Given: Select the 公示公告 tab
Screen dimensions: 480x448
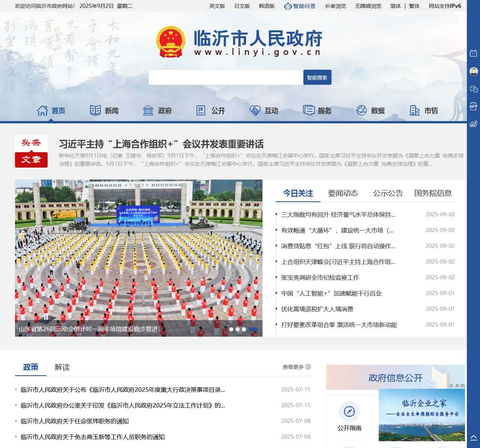Looking at the screenshot, I should [388, 193].
